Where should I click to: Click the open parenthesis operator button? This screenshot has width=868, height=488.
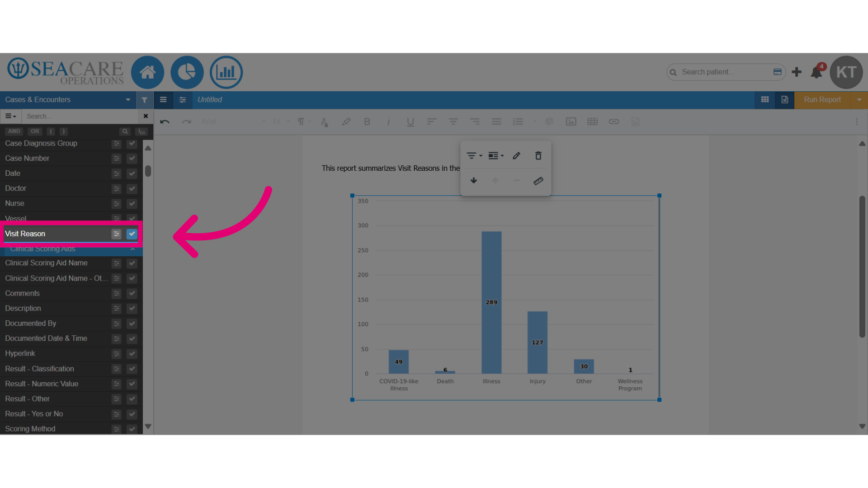51,131
